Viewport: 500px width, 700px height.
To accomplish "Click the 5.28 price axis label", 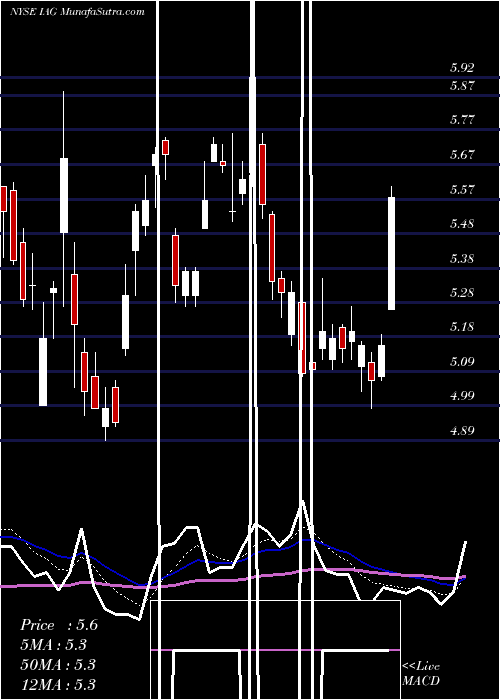I will pyautogui.click(x=462, y=293).
